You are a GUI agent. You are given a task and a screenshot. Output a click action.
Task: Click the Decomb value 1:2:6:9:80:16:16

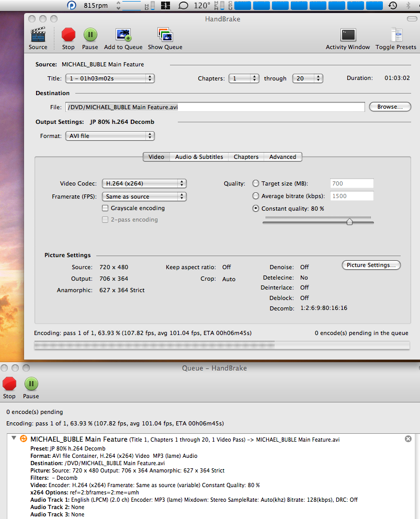click(x=324, y=308)
